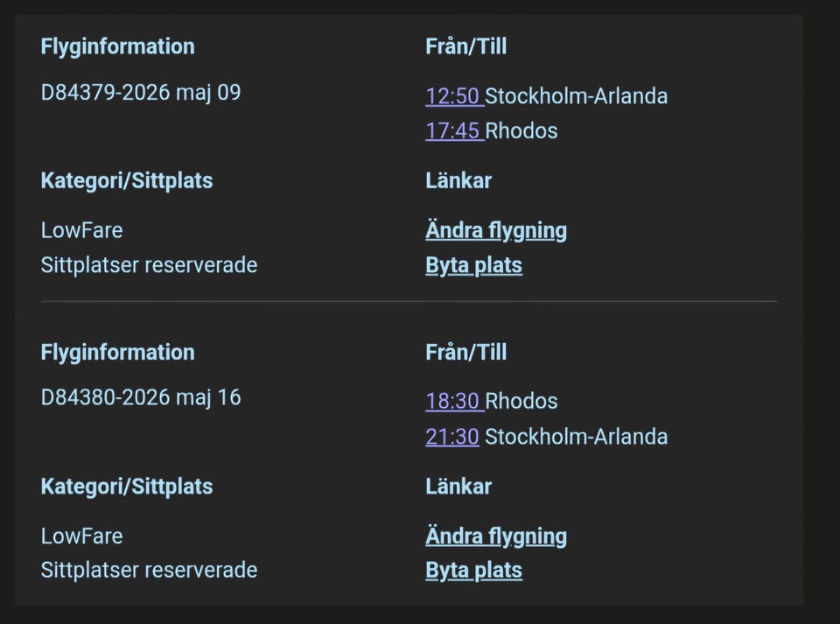
Task: Click Rhodos text next to 18:30
Action: click(x=521, y=401)
